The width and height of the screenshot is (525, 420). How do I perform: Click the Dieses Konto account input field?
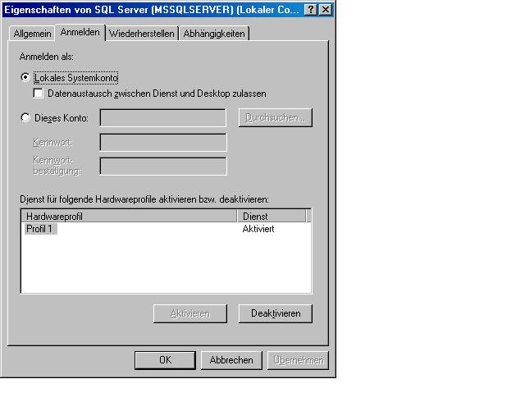tap(163, 118)
